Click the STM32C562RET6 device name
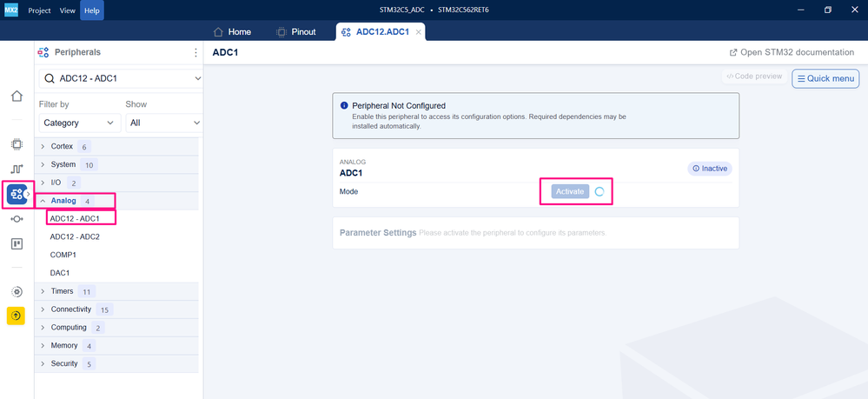868x399 pixels. pos(463,10)
